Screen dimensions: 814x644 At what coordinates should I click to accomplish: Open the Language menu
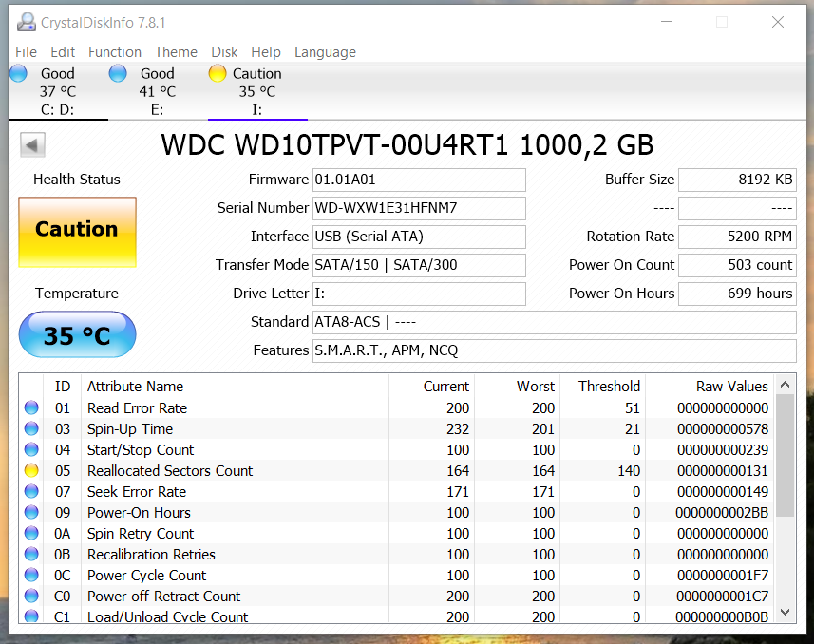(x=325, y=52)
